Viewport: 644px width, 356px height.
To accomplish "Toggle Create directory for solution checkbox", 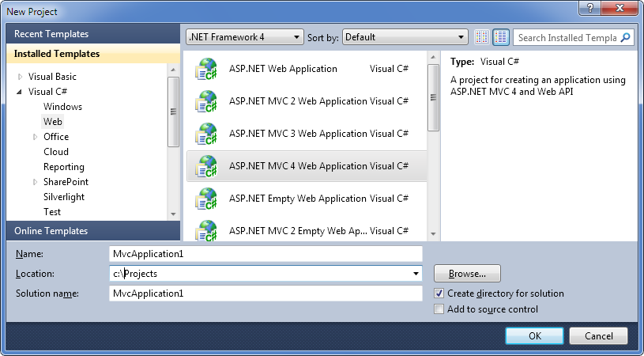I will point(439,294).
